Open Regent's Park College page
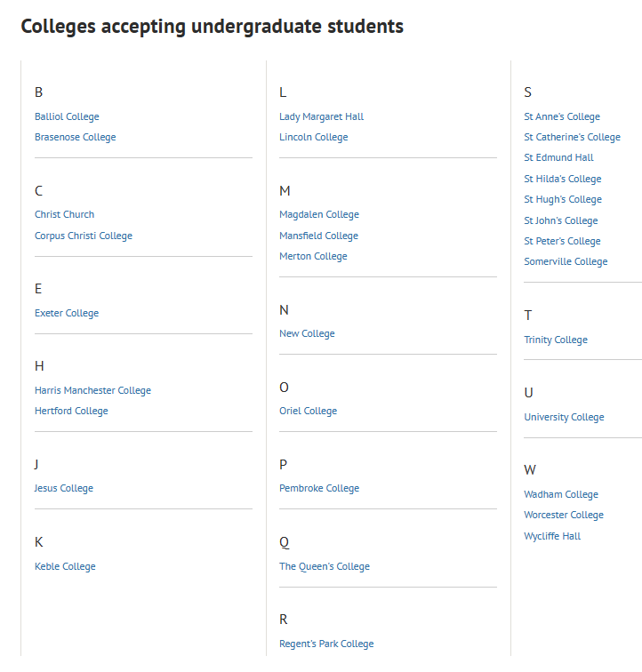 coord(326,644)
